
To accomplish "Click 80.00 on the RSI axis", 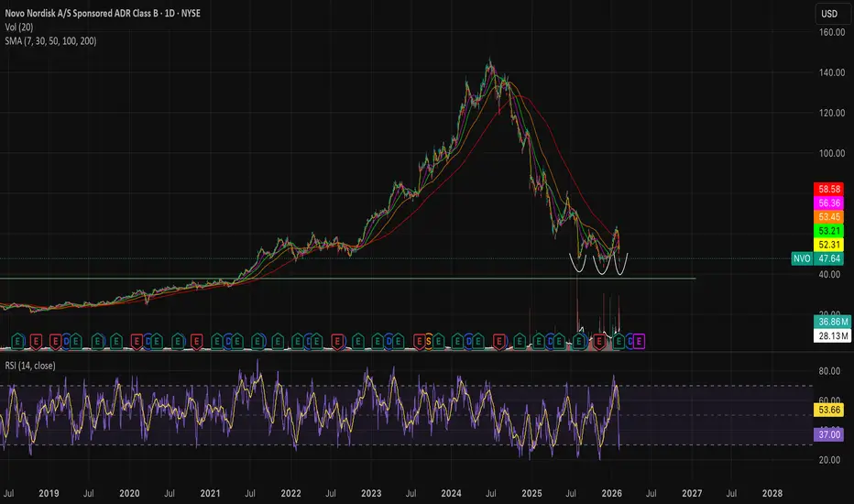I will (829, 371).
